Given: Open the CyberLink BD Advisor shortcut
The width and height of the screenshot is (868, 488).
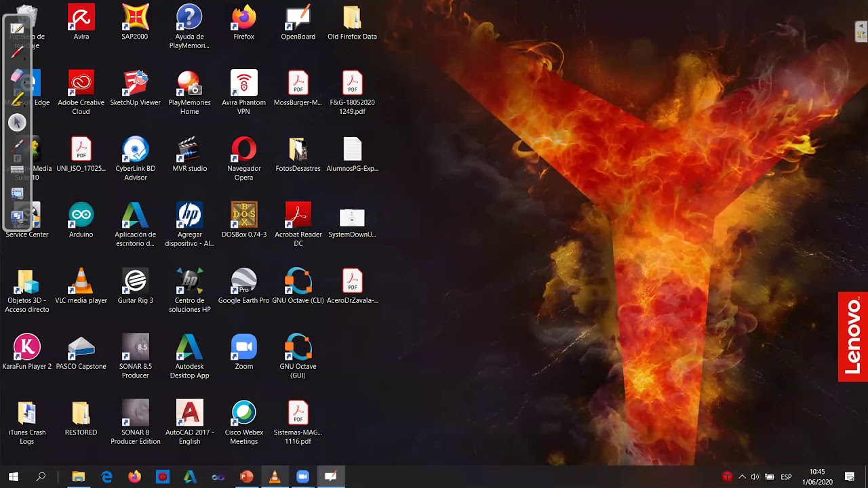Looking at the screenshot, I should click(x=135, y=159).
